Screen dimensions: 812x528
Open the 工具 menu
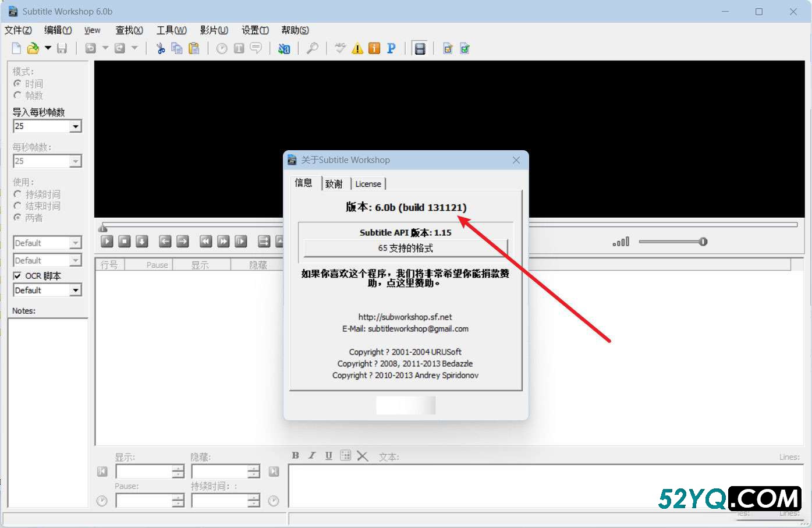pos(172,30)
